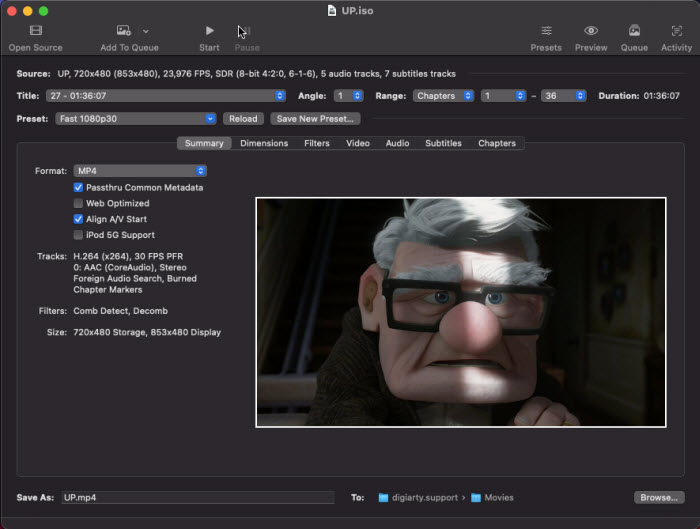The height and width of the screenshot is (529, 700).
Task: Click the "Foreign Audio Search, Burned" text
Action: pyautogui.click(x=135, y=278)
